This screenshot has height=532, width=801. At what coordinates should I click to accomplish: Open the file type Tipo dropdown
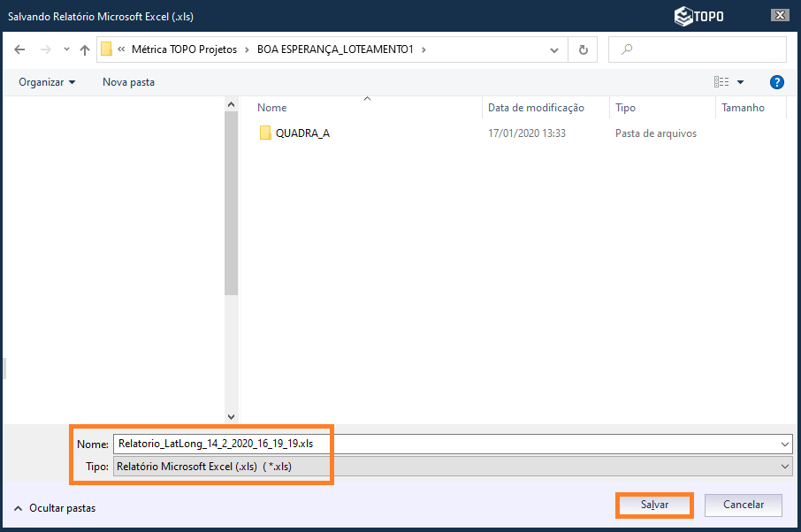pos(785,467)
